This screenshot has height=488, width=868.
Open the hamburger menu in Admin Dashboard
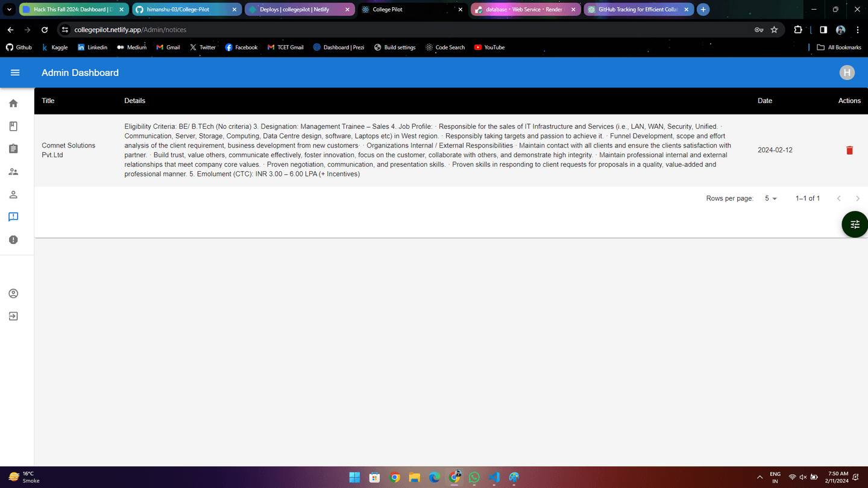click(x=15, y=73)
